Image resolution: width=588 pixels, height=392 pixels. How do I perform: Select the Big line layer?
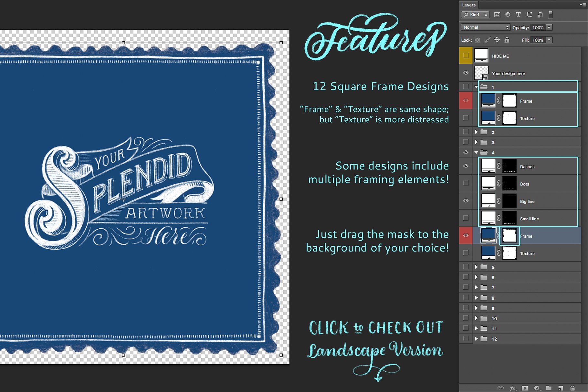[527, 201]
